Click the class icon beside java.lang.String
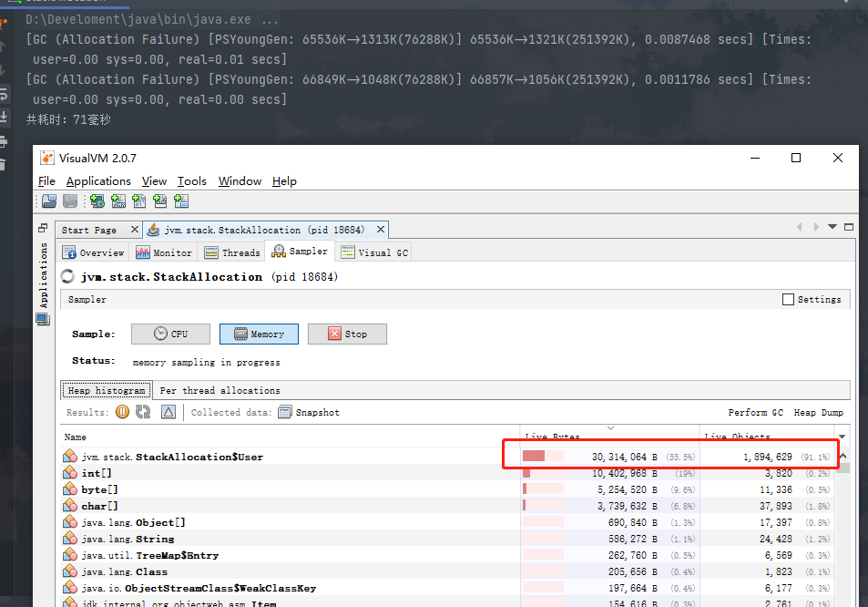 (x=70, y=539)
